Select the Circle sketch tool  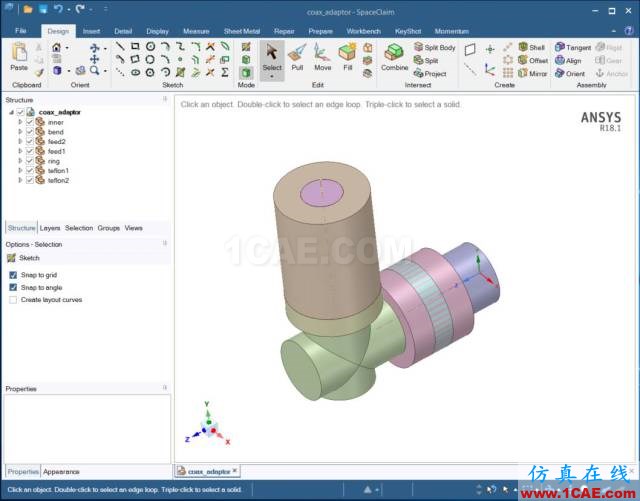150,46
